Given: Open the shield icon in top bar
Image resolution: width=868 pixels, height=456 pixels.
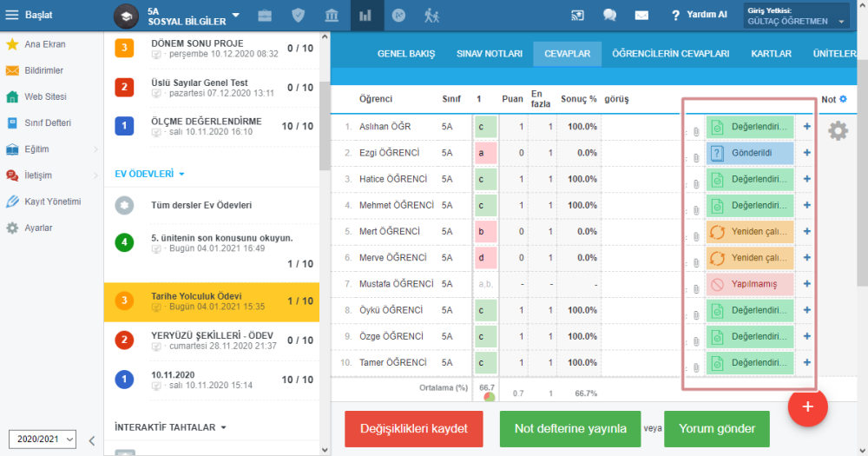Looking at the screenshot, I should tap(299, 16).
